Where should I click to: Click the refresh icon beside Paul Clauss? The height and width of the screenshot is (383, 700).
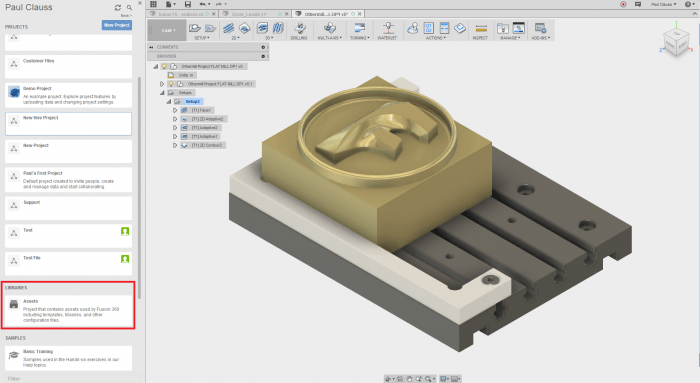pyautogui.click(x=118, y=8)
